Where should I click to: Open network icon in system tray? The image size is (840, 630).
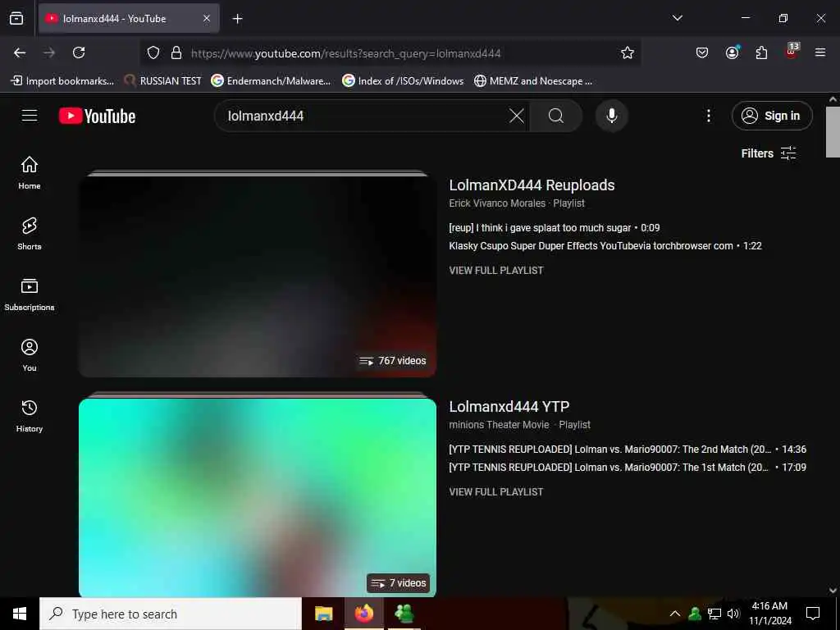714,614
